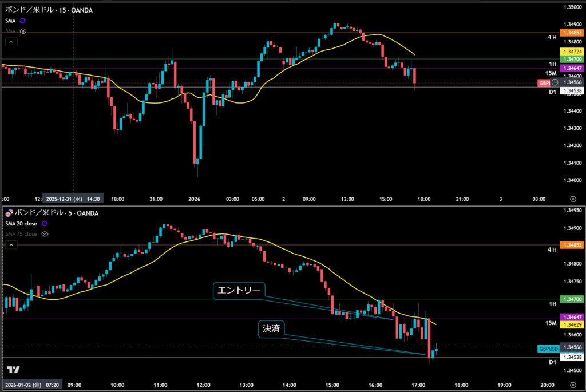Collapse lower chart indicator legend
This screenshot has height=392, width=586.
tap(11, 245)
